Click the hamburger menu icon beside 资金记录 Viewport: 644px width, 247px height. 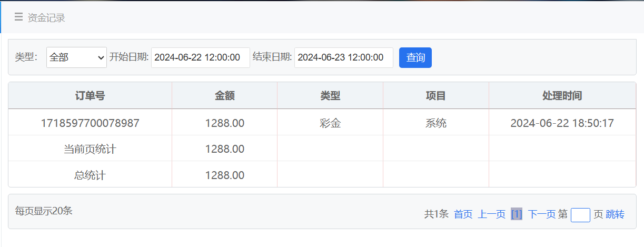(18, 17)
